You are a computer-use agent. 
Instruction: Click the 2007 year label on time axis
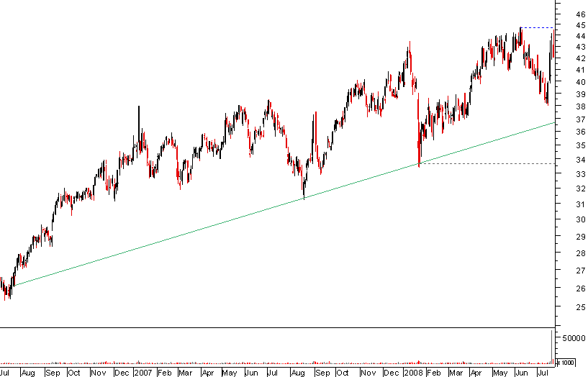tap(143, 373)
